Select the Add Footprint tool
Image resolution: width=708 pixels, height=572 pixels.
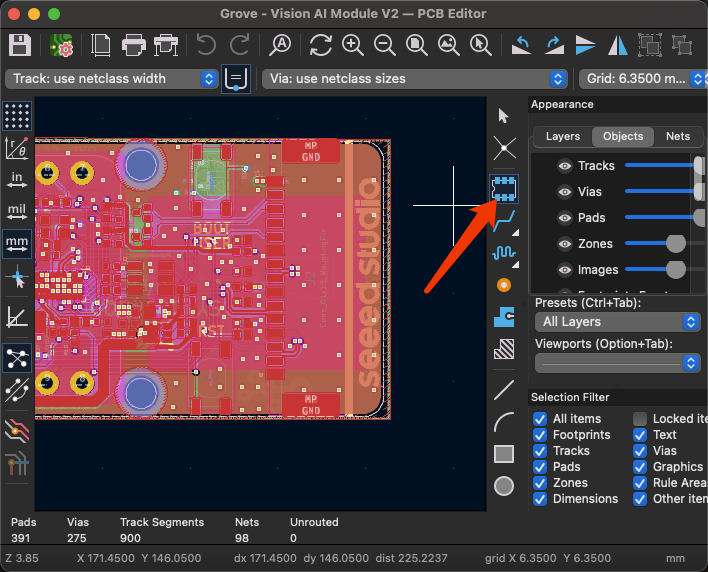coord(504,189)
